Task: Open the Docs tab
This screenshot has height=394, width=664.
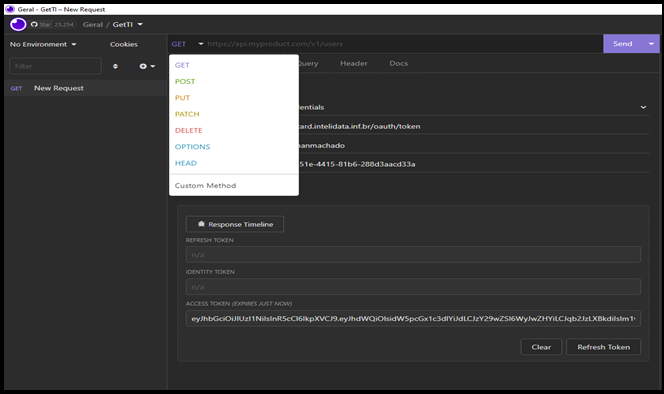Action: point(398,63)
